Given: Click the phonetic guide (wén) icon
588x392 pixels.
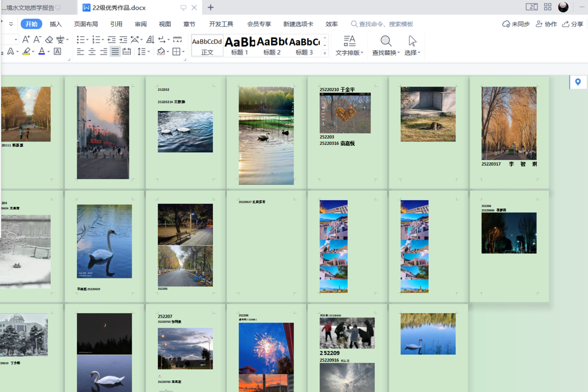Looking at the screenshot, I should point(60,40).
